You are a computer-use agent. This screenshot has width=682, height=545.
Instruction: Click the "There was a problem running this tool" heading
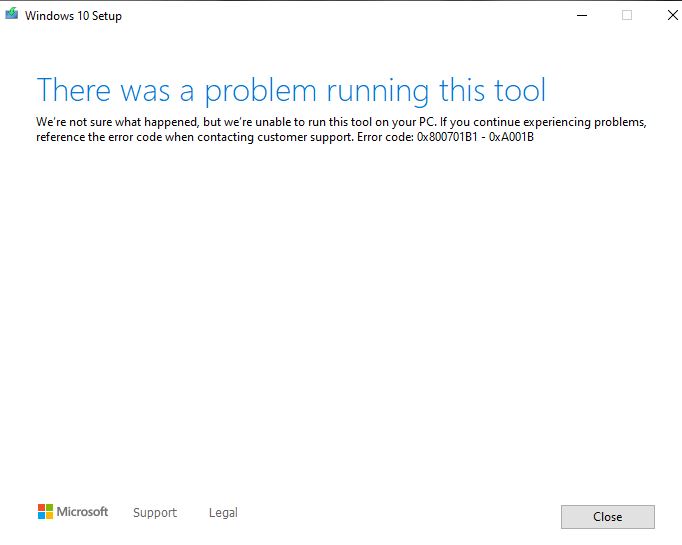pyautogui.click(x=291, y=90)
